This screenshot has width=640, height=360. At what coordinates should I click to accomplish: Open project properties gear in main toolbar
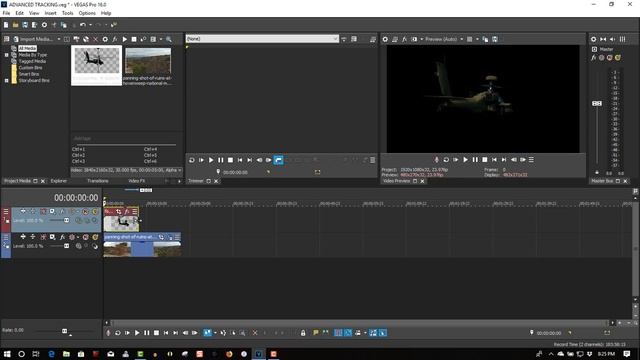pos(44,25)
